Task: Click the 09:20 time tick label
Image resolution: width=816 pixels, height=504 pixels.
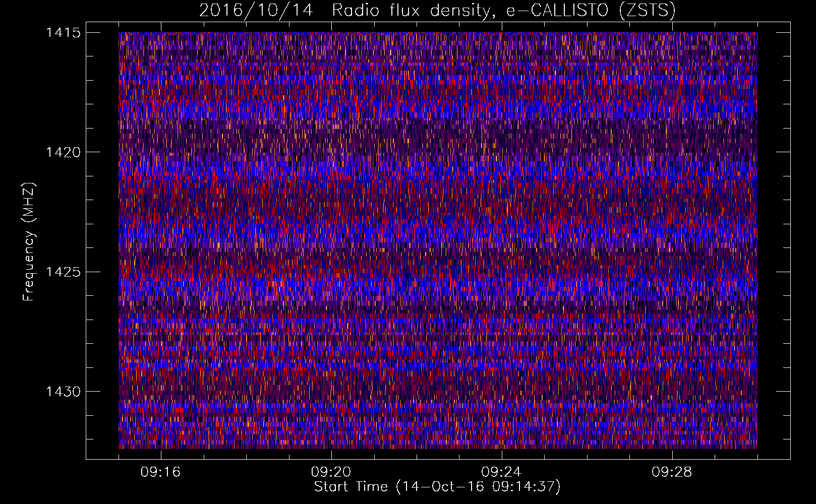Action: (331, 472)
